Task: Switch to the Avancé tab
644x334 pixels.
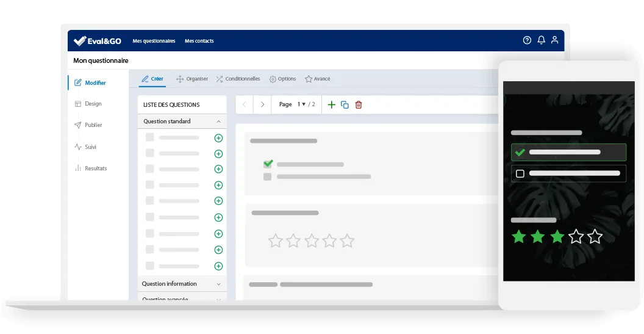Action: coord(318,79)
